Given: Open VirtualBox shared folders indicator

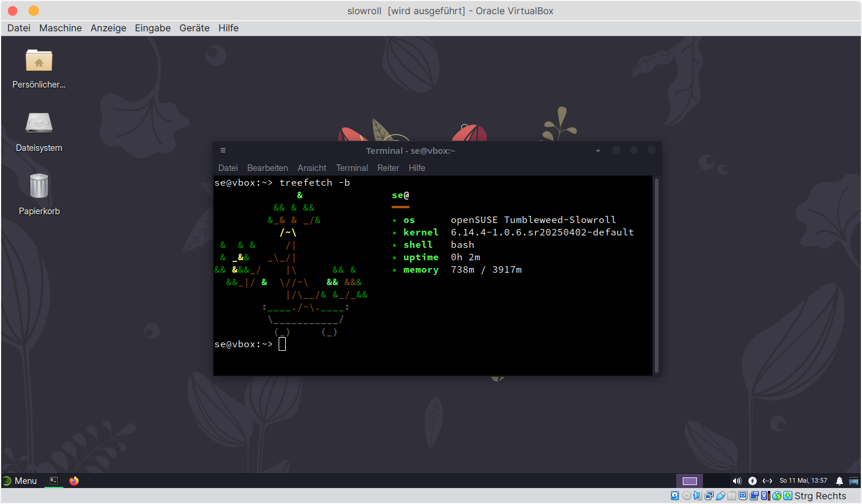Looking at the screenshot, I should tap(732, 496).
